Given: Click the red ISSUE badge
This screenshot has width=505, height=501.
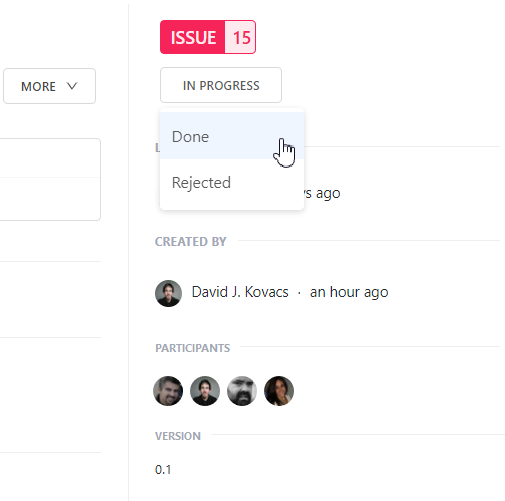Looking at the screenshot, I should coord(193,37).
